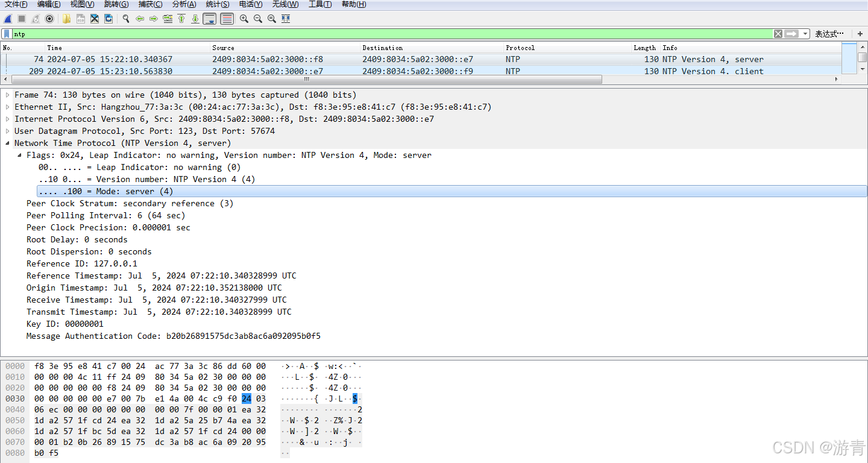
Task: Open the 编辑(E) menu
Action: [x=49, y=4]
